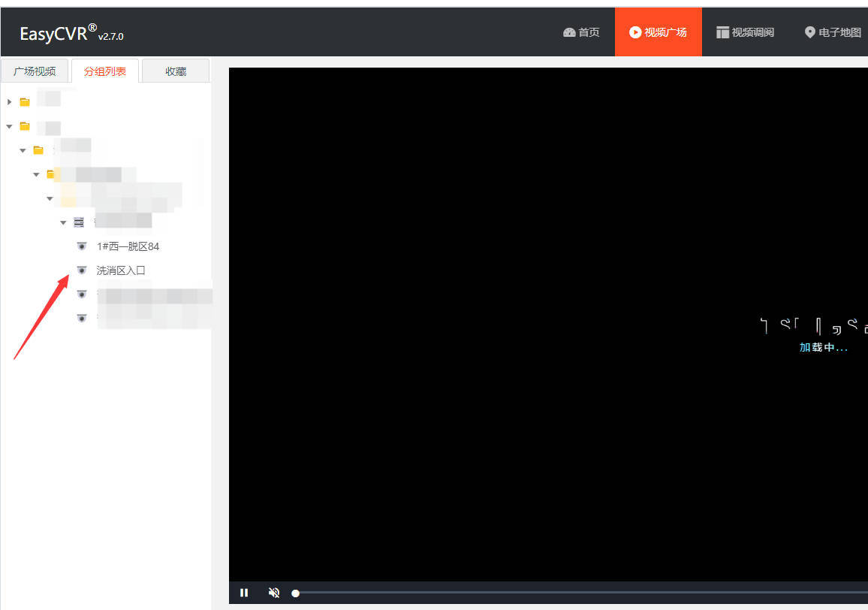Select the 1#西一脱区84 camera channel

[128, 246]
